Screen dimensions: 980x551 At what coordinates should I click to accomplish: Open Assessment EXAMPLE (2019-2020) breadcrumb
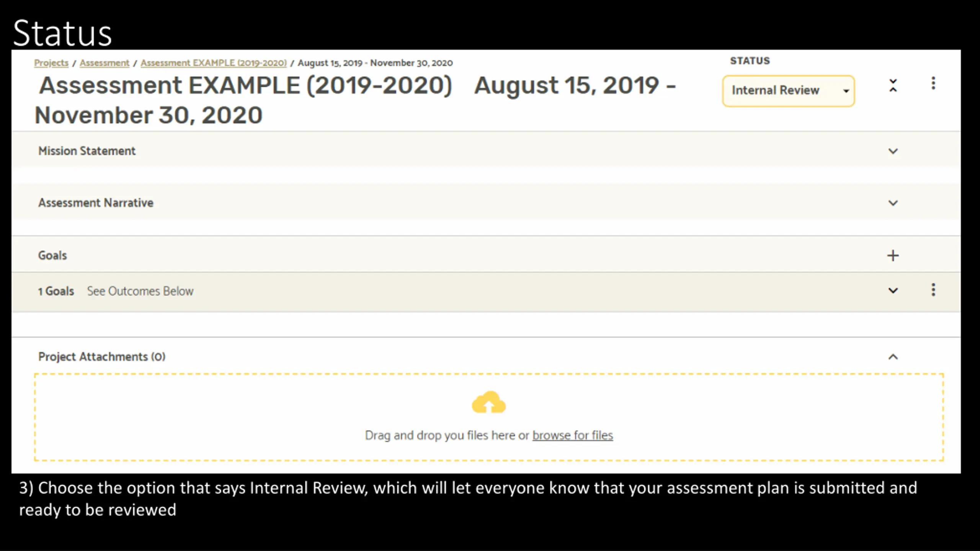[214, 63]
